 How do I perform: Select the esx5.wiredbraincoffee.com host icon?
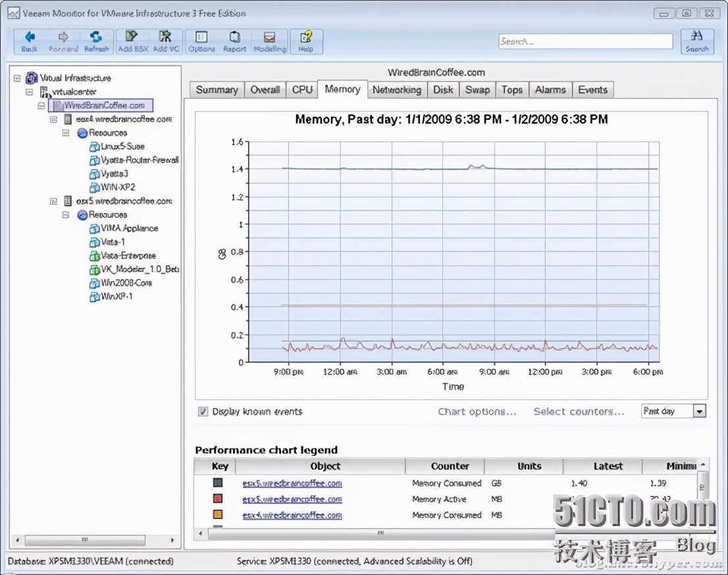click(x=68, y=201)
